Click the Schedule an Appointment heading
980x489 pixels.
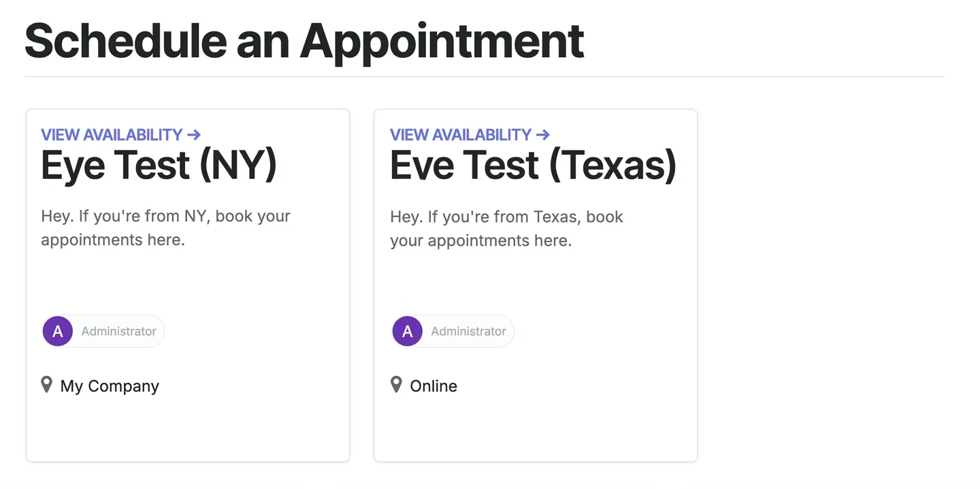click(x=304, y=40)
